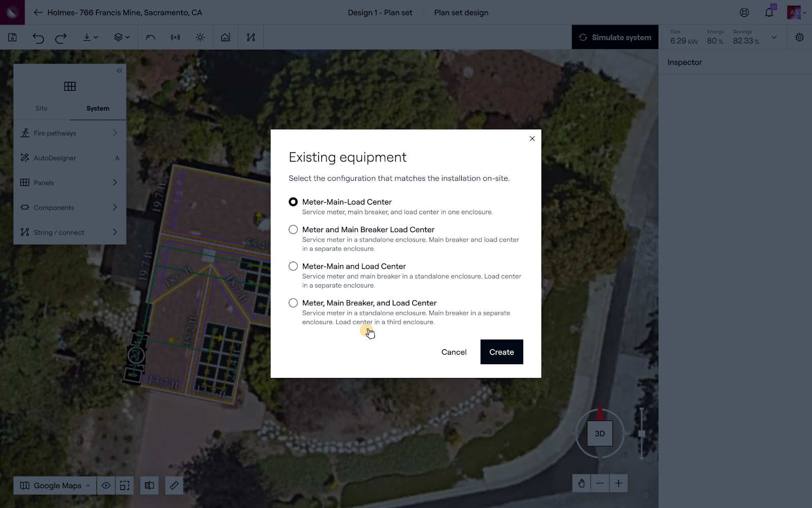Click the zoom slider handle
812x508 pixels.
[641, 433]
